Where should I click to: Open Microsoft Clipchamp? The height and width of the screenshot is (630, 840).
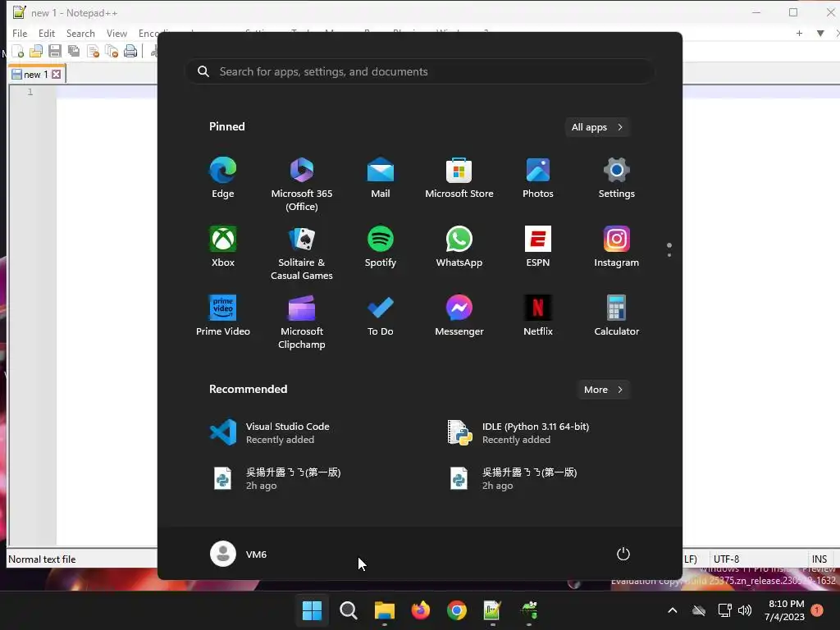coord(302,322)
